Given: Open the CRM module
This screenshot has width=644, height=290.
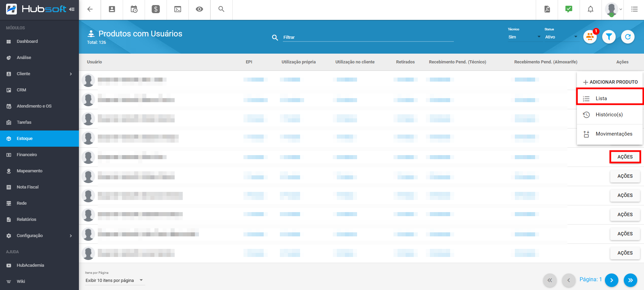Looking at the screenshot, I should tap(39, 90).
